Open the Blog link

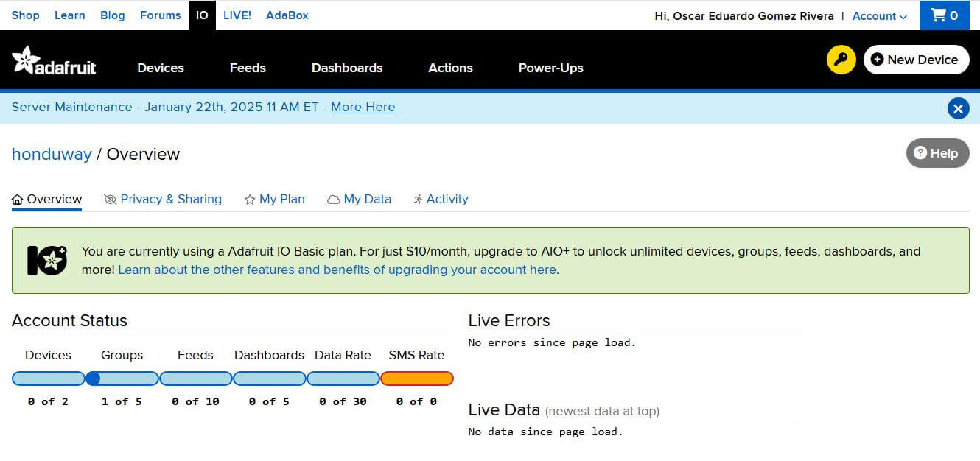coord(113,15)
